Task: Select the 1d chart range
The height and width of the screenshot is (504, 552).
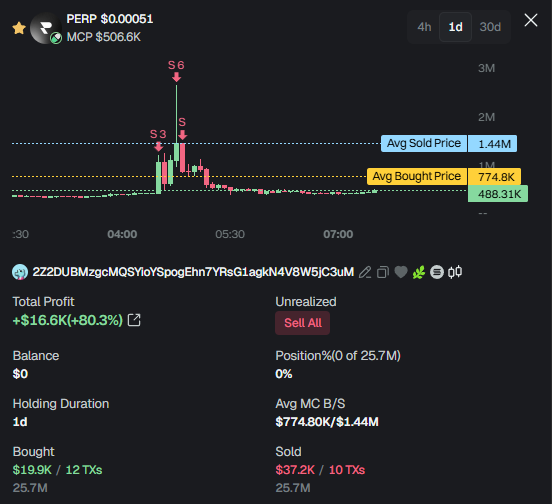Action: click(455, 27)
